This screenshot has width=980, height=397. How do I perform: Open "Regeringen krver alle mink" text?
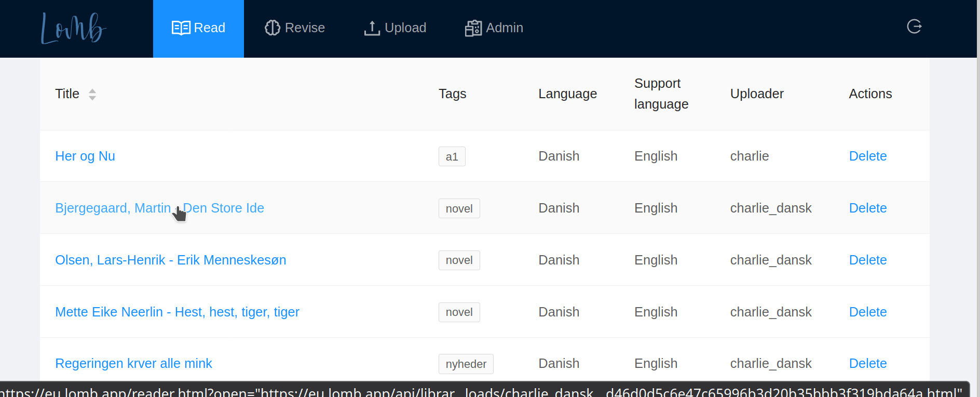133,363
